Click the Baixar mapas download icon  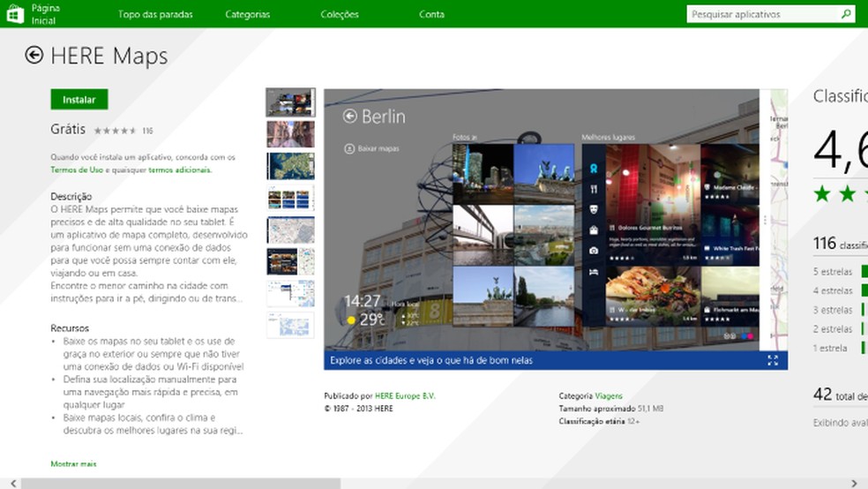click(x=349, y=148)
